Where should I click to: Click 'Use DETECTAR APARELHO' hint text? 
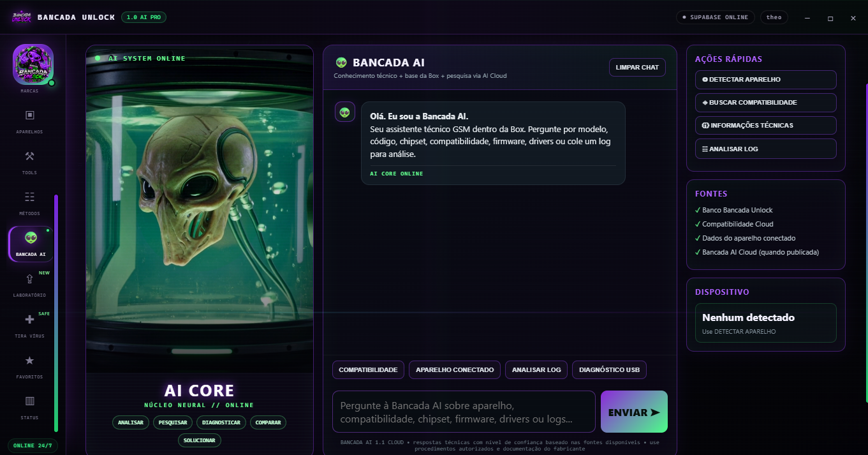click(739, 331)
